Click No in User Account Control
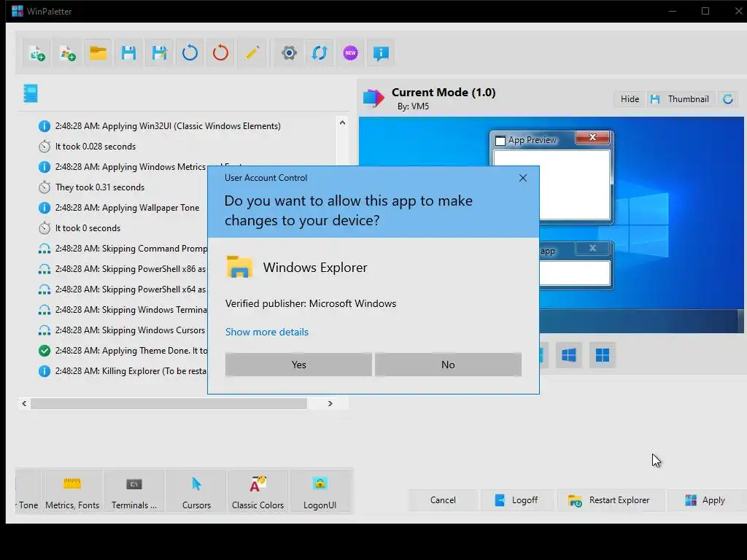The height and width of the screenshot is (560, 747). click(448, 365)
